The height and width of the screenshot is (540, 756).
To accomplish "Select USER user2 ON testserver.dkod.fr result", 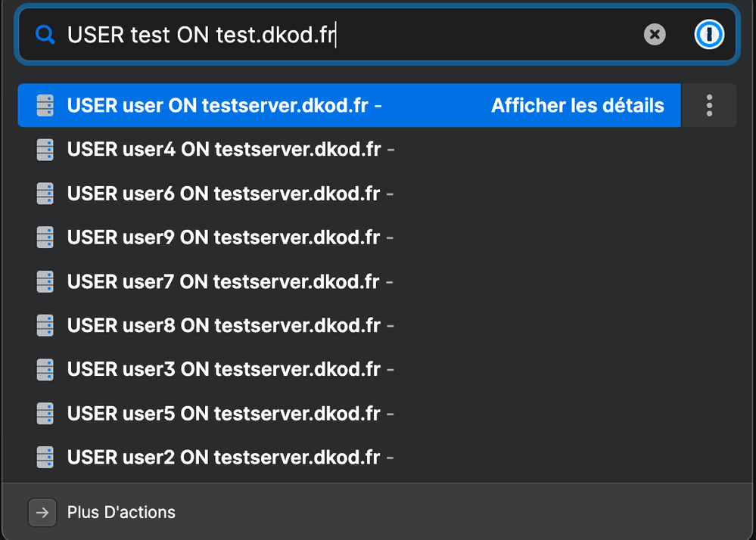I will (377, 458).
